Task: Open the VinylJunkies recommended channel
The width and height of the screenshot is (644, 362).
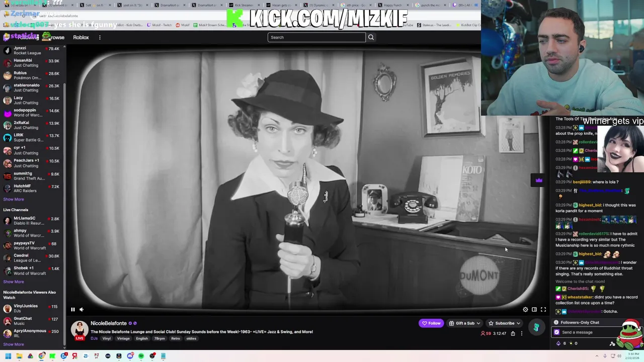Action: tap(32, 308)
